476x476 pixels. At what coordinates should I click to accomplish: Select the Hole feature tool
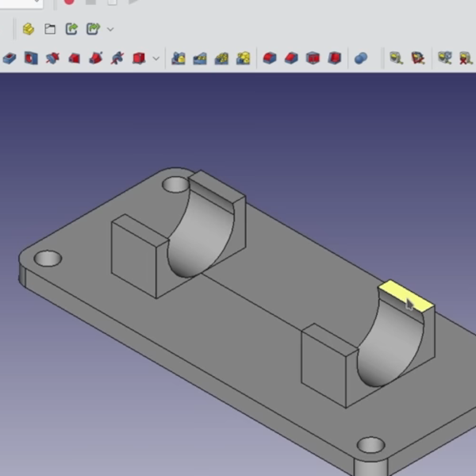tap(31, 58)
